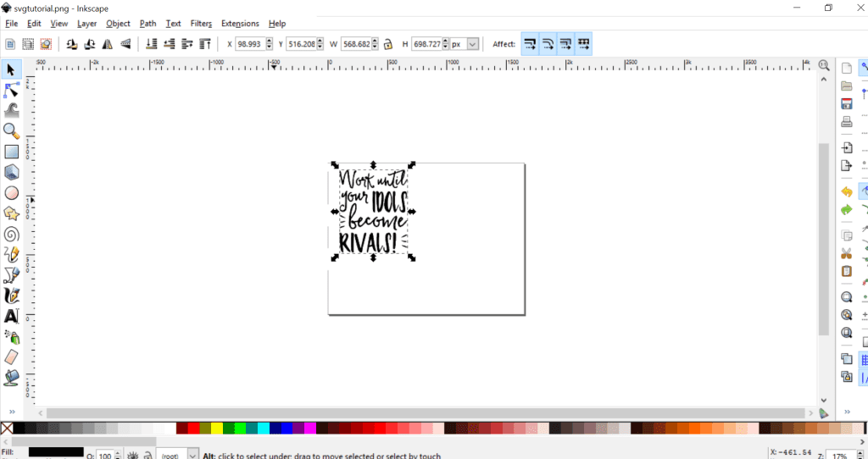Open the px units dropdown

(473, 44)
